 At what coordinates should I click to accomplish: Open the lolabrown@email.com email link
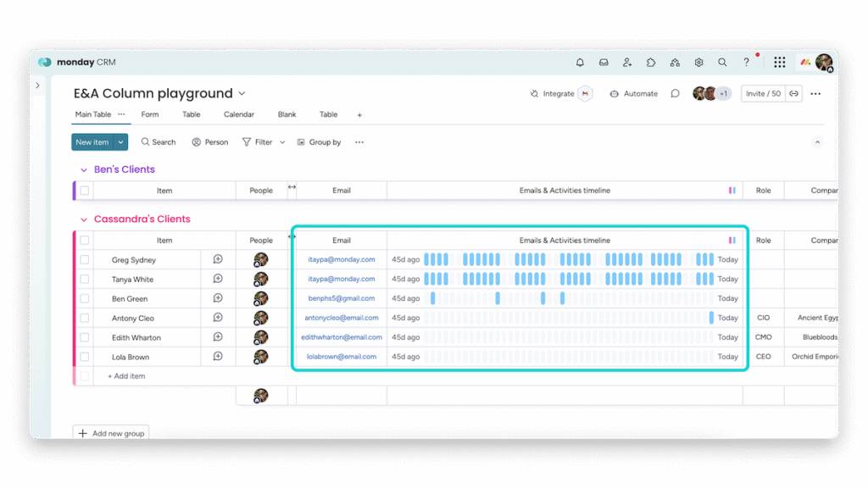342,357
